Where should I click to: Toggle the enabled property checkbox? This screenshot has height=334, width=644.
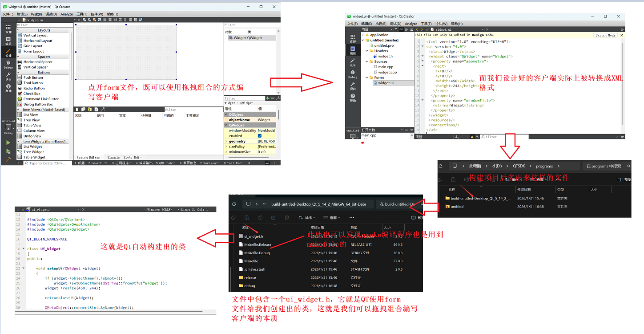coord(260,136)
